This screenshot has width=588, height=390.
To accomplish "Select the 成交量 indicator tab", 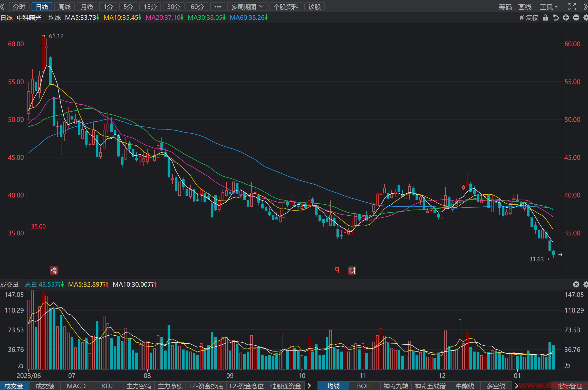I will [14, 386].
